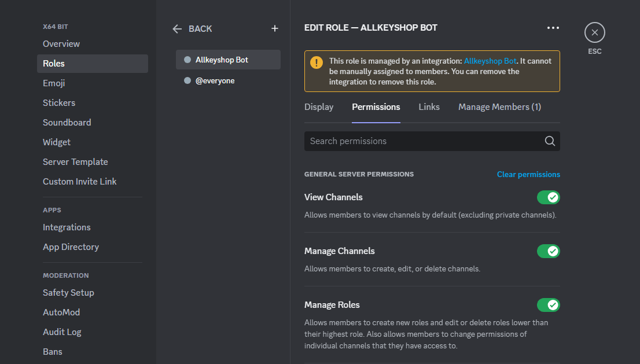Open Audit Log in sidebar

[62, 332]
